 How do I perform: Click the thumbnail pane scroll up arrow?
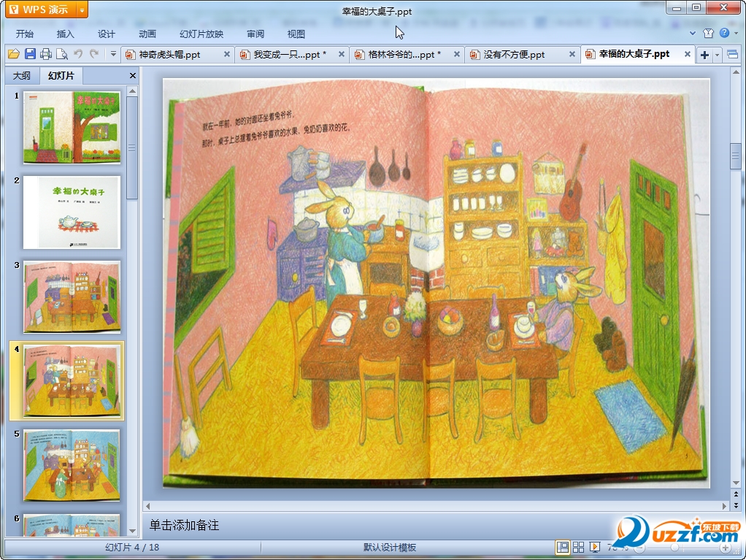(x=133, y=91)
